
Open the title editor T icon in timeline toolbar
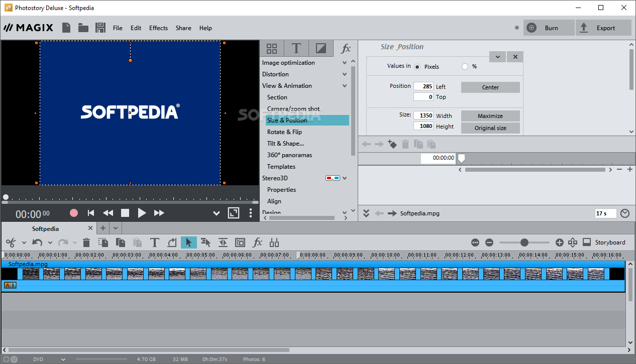click(x=155, y=242)
